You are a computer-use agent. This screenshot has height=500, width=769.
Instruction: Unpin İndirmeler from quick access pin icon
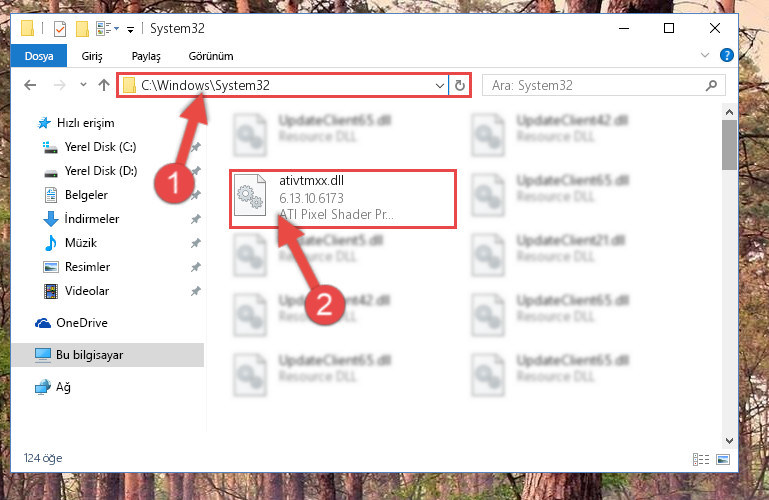(196, 219)
